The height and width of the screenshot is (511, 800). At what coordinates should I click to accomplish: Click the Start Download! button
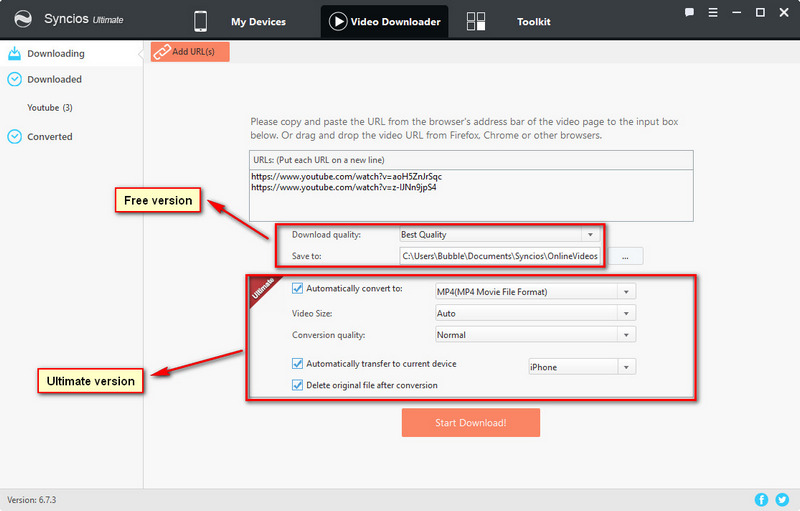pos(471,423)
